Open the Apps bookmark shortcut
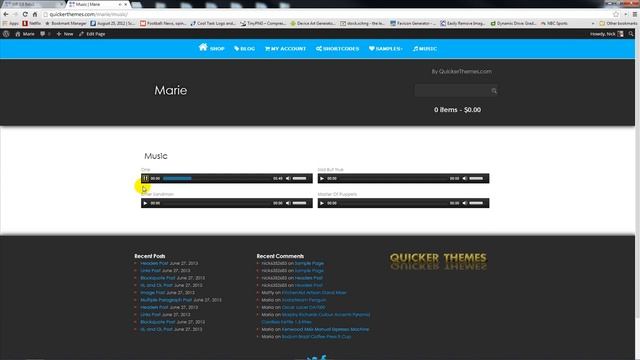640x360 pixels. 11,23
